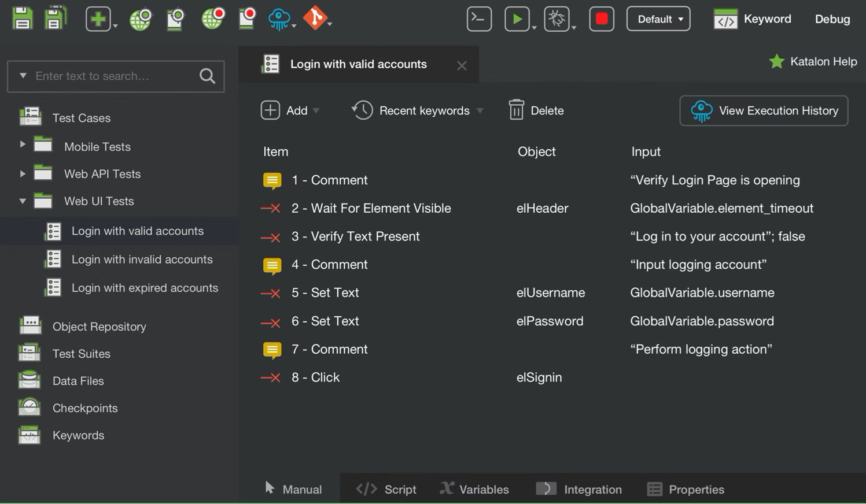Click View Execution History button
This screenshot has width=866, height=504.
764,110
